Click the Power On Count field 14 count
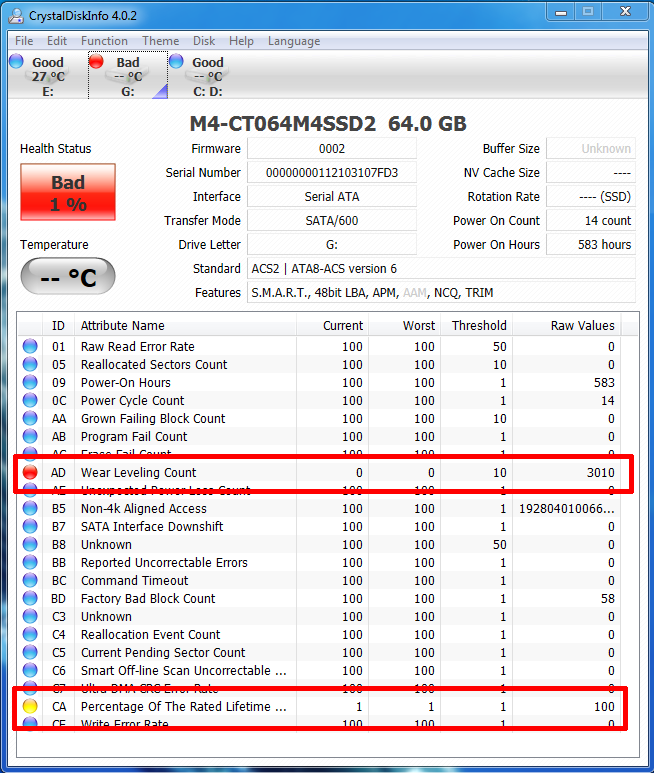654x773 pixels. (x=591, y=220)
